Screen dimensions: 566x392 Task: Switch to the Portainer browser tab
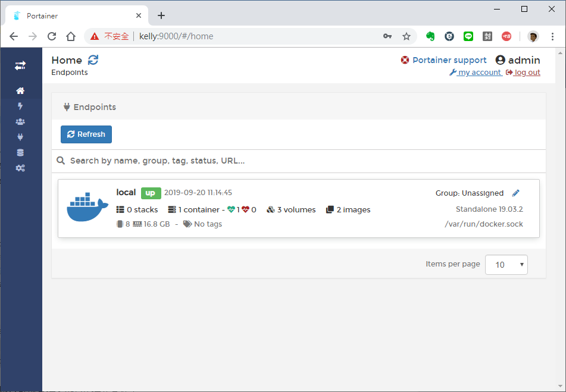tap(77, 16)
